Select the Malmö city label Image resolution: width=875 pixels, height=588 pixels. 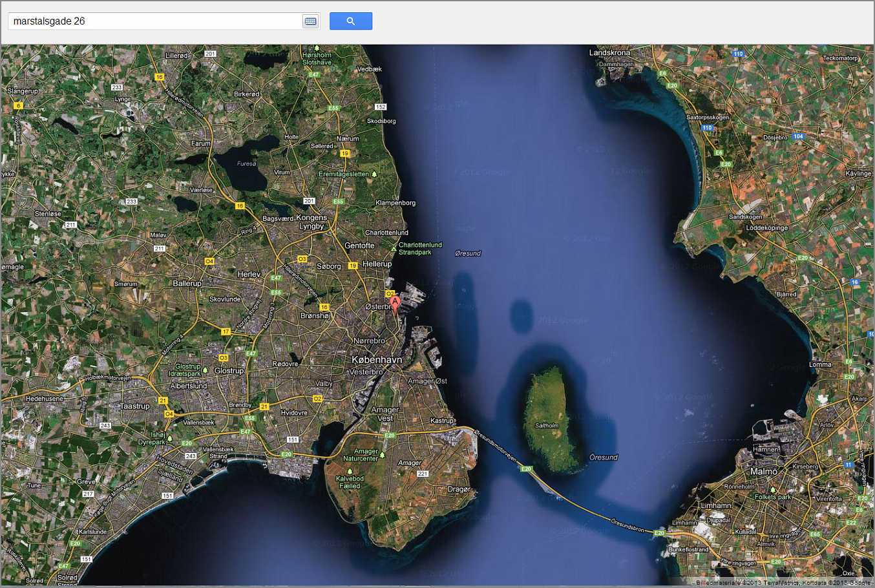(764, 472)
